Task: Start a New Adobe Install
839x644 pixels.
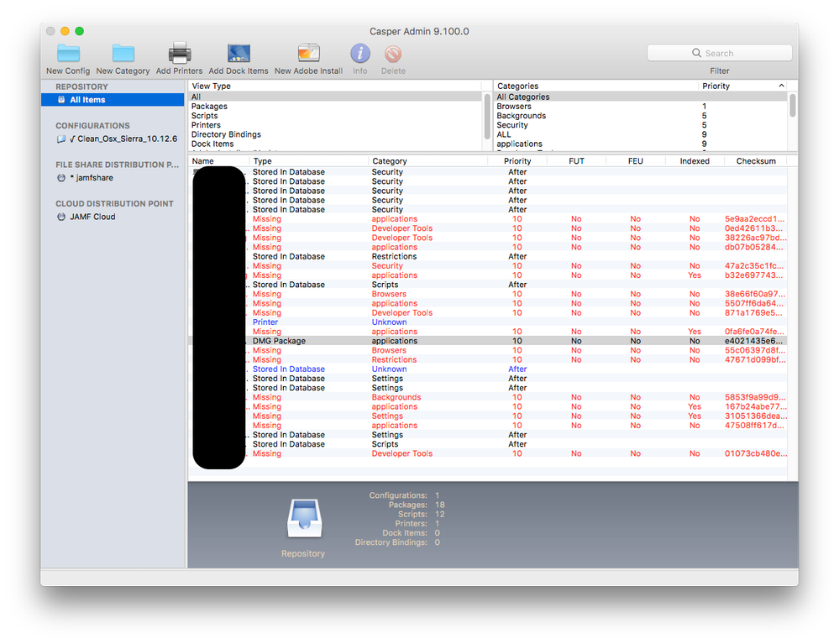Action: 309,59
